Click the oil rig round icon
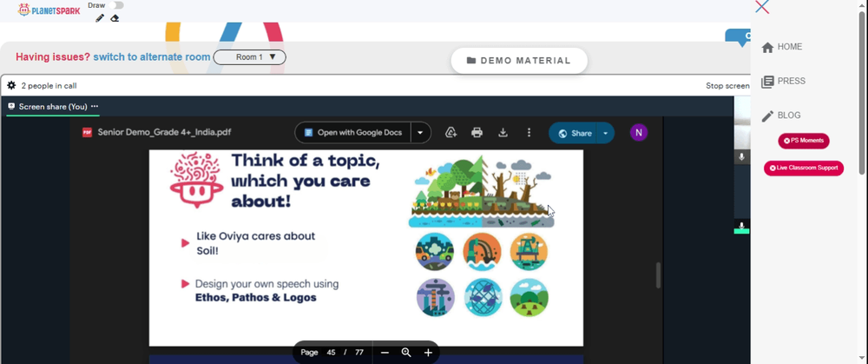The width and height of the screenshot is (868, 364). pos(529,252)
